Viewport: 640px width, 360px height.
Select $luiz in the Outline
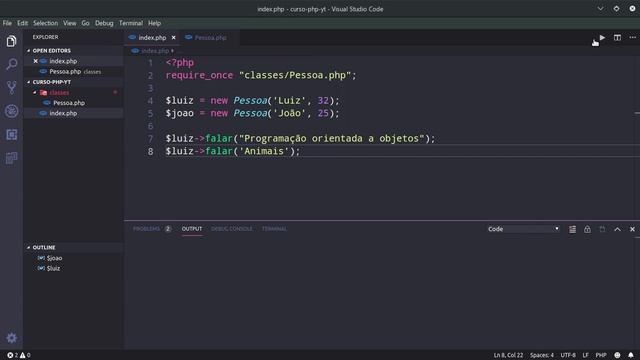pos(53,269)
